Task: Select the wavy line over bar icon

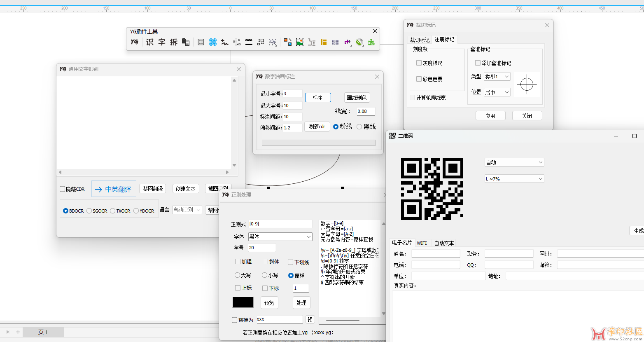Action: coord(249,42)
